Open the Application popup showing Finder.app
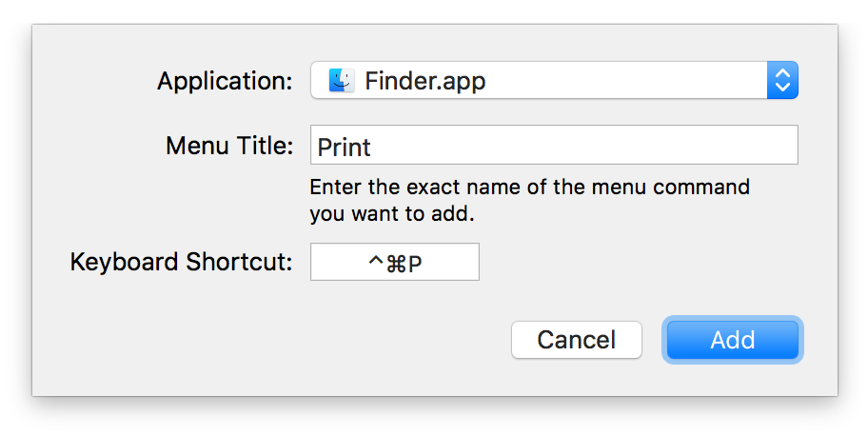868x436 pixels. [x=554, y=80]
